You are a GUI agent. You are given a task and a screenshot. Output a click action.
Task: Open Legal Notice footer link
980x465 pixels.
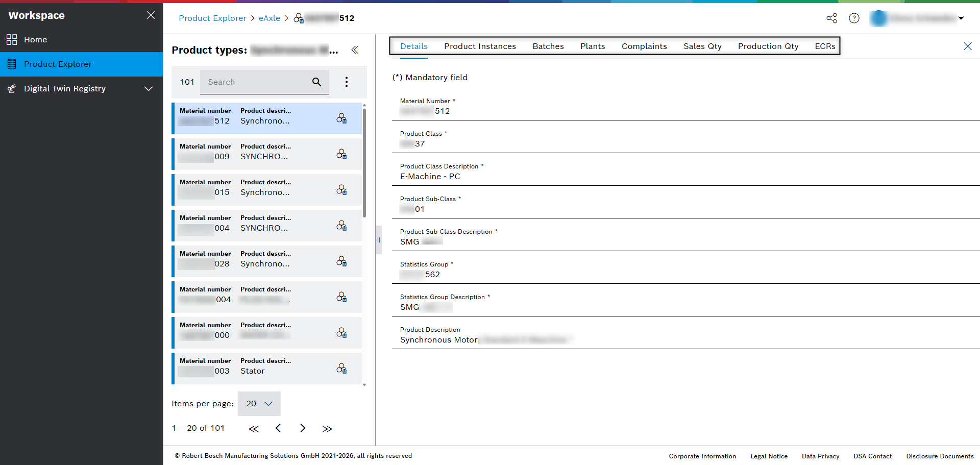tap(769, 456)
